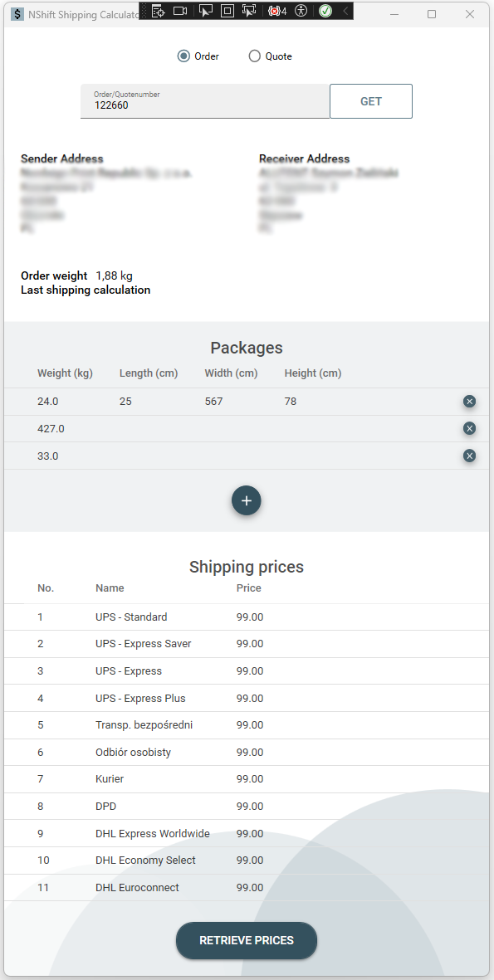The image size is (494, 980).
Task: Open Live Visual Tree debug icon
Action: tap(158, 11)
